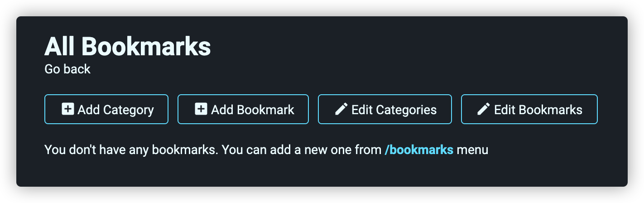Select the "Add Bookmark" text label
644x203 pixels.
point(253,110)
